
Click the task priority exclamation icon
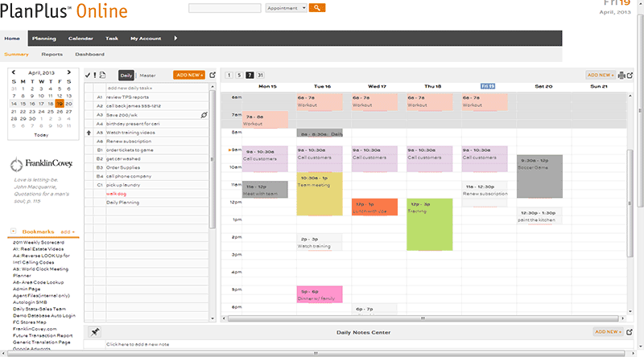coord(95,75)
